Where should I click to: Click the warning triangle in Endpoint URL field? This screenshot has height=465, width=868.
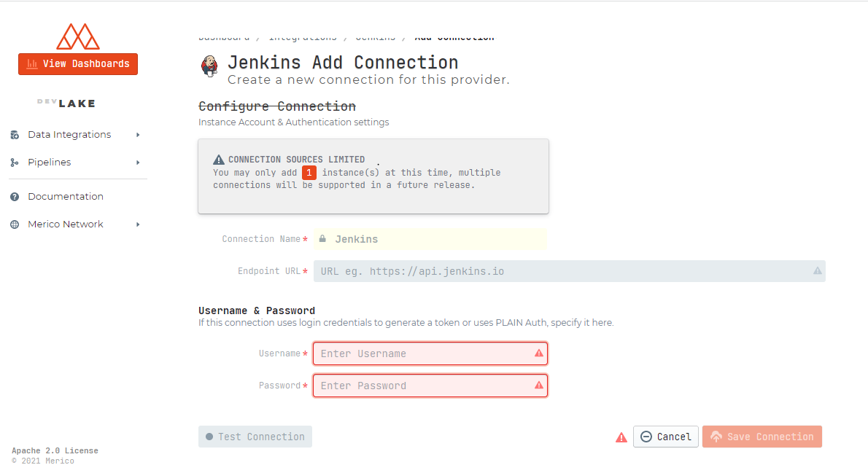(x=816, y=270)
